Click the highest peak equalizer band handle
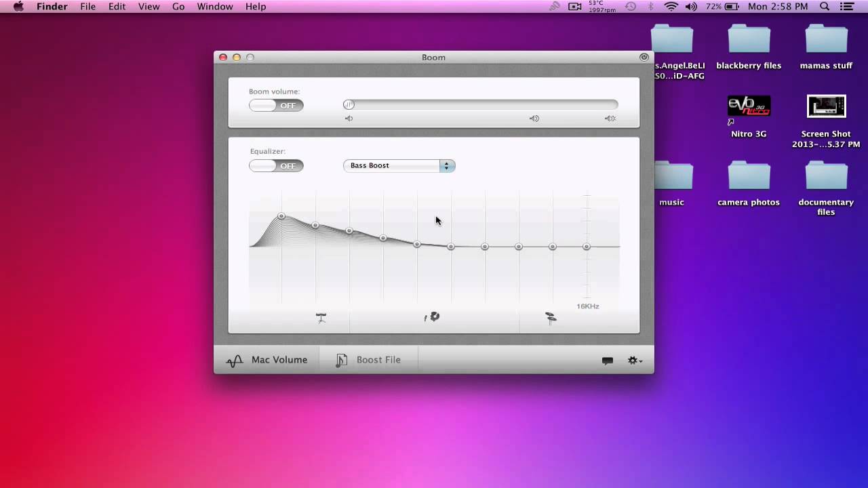Viewport: 868px width, 488px height. [x=281, y=216]
